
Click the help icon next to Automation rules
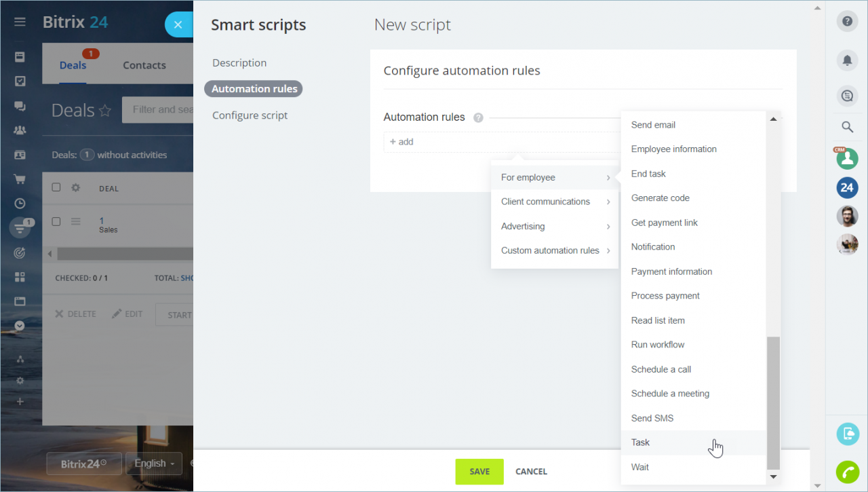tap(478, 117)
